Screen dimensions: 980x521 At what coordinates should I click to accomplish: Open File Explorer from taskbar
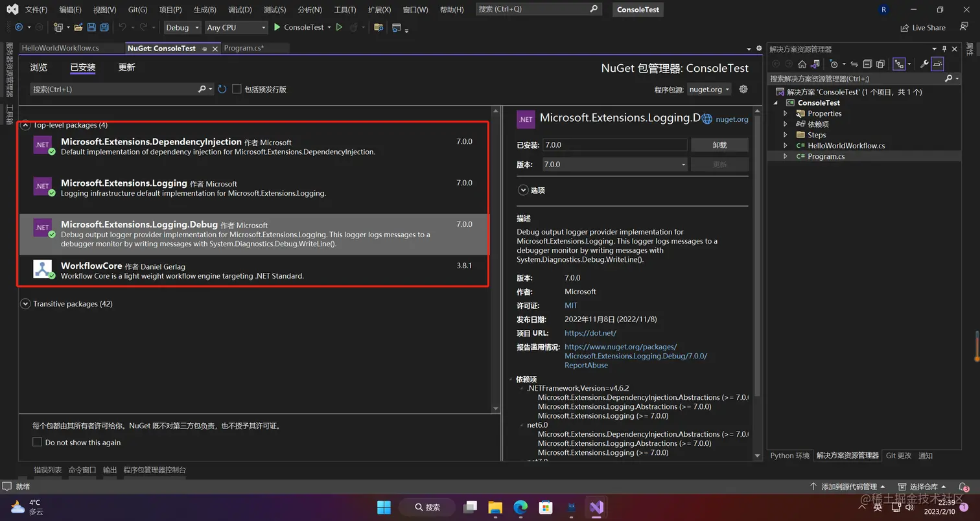pos(495,507)
